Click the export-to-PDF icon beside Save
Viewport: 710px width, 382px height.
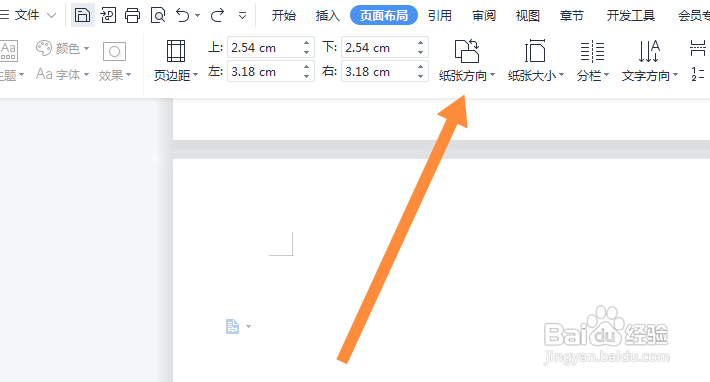[x=108, y=15]
